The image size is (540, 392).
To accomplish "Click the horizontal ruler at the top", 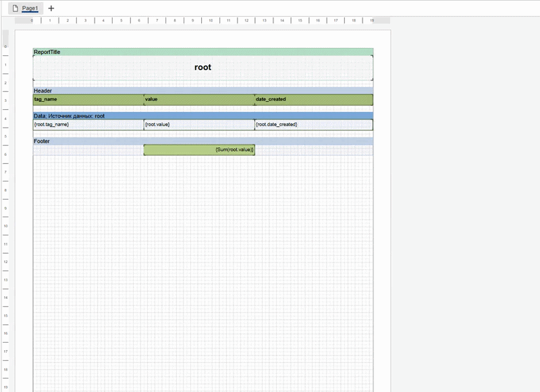I will 202,20.
